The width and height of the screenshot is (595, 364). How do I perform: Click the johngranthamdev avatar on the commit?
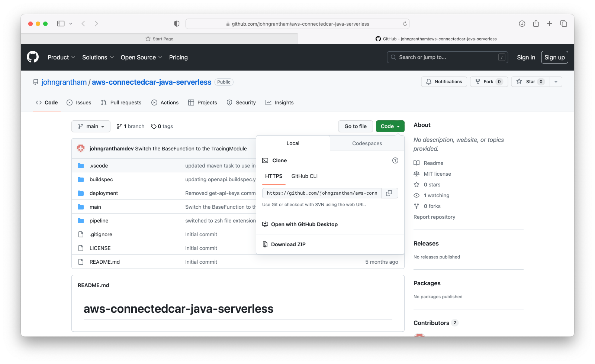[81, 149]
